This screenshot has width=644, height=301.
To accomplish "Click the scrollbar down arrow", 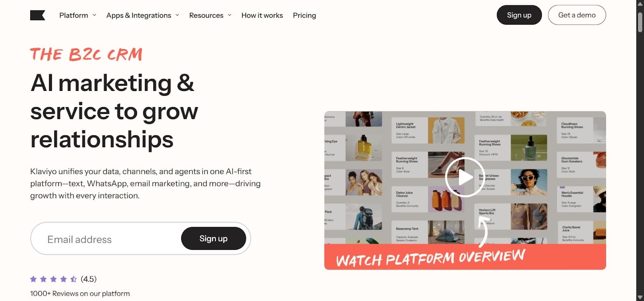I will (x=640, y=297).
